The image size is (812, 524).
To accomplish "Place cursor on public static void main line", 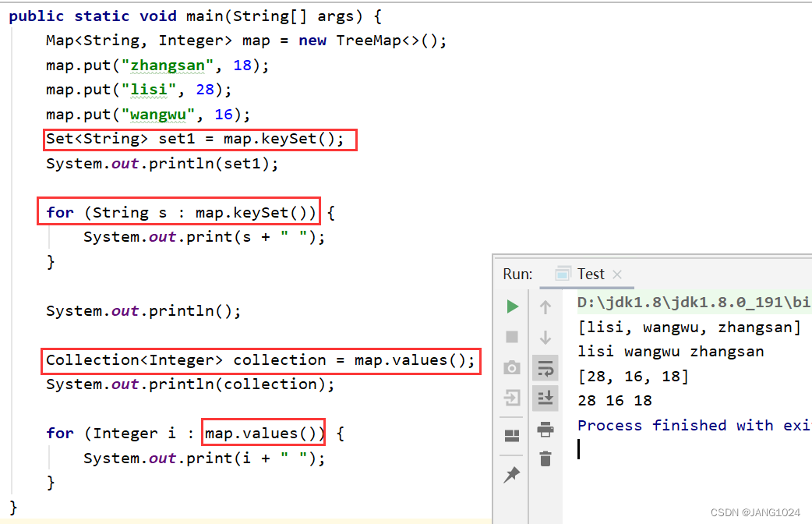I will pos(196,16).
